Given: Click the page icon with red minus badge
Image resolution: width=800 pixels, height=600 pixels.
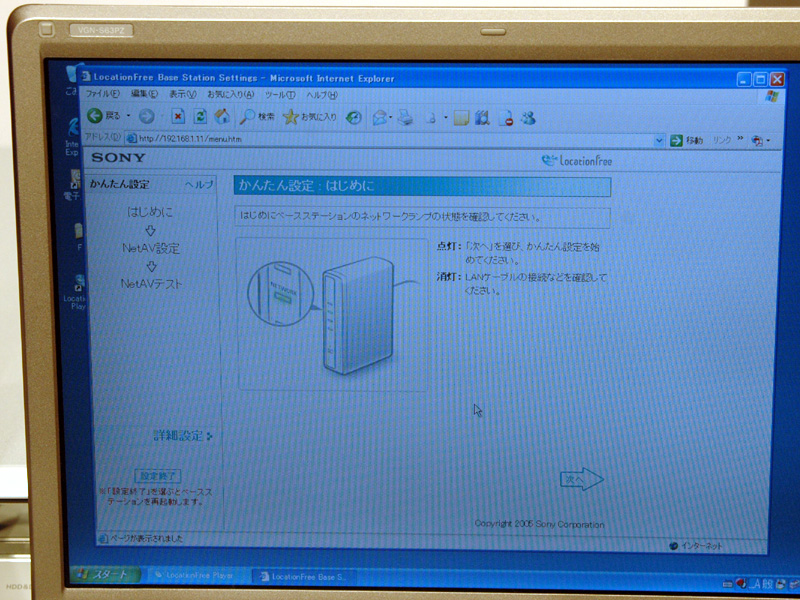Looking at the screenshot, I should (506, 119).
